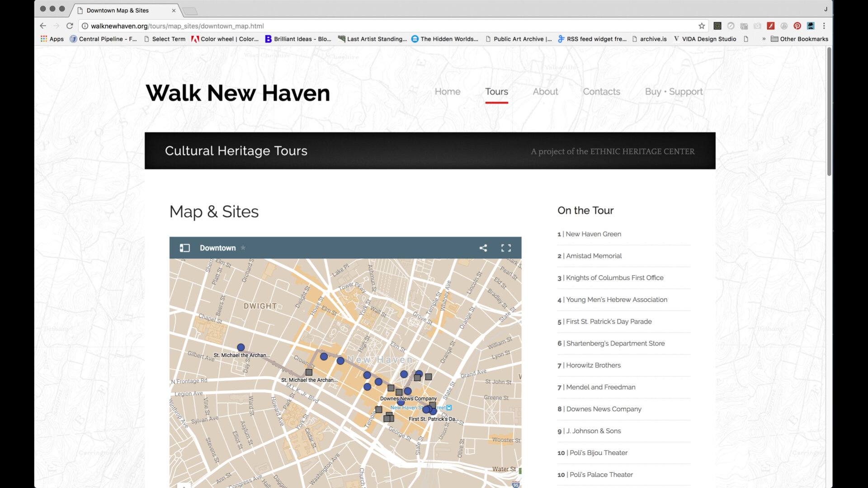Navigate to Contacts
The image size is (868, 488).
601,91
